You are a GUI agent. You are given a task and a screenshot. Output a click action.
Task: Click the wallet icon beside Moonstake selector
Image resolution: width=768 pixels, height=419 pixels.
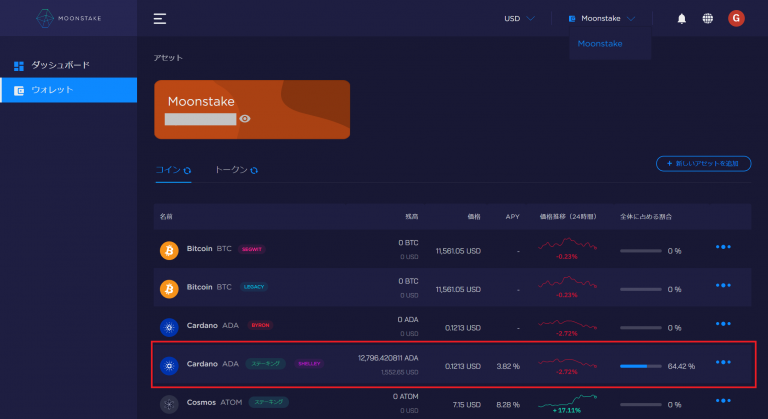pos(572,19)
